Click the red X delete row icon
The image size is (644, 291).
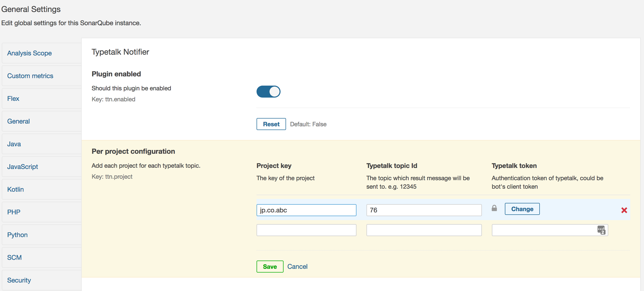pos(624,210)
